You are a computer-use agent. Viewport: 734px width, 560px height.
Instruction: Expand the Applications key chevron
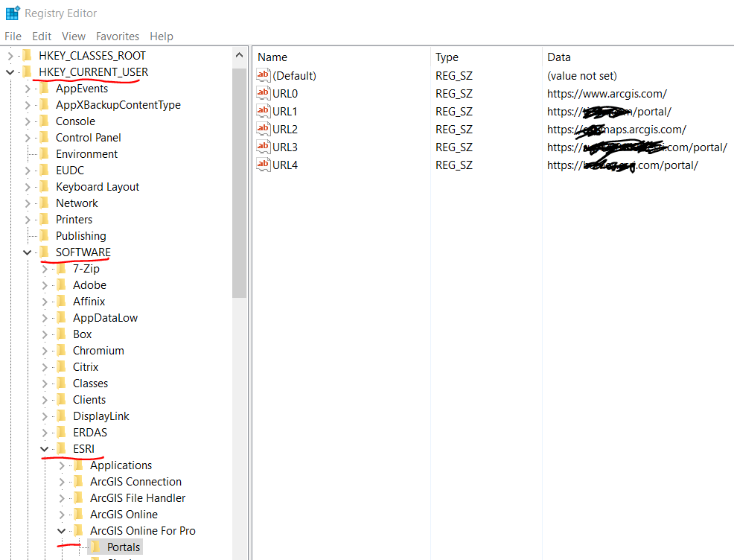click(x=61, y=465)
